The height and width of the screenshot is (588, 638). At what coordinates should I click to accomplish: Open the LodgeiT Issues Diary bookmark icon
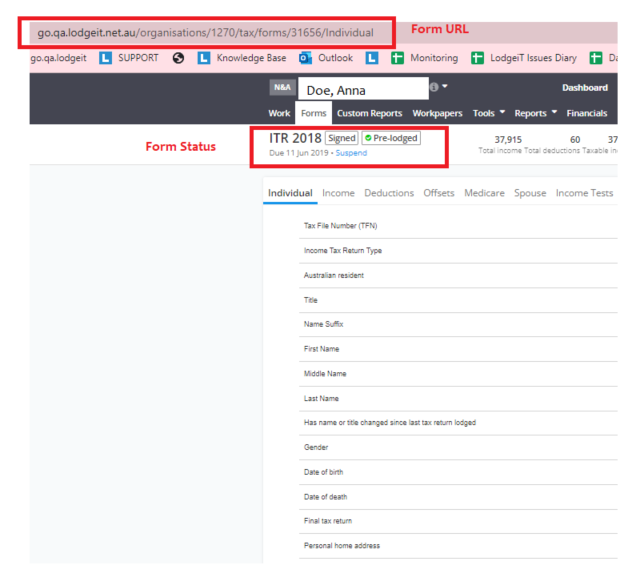tap(477, 58)
